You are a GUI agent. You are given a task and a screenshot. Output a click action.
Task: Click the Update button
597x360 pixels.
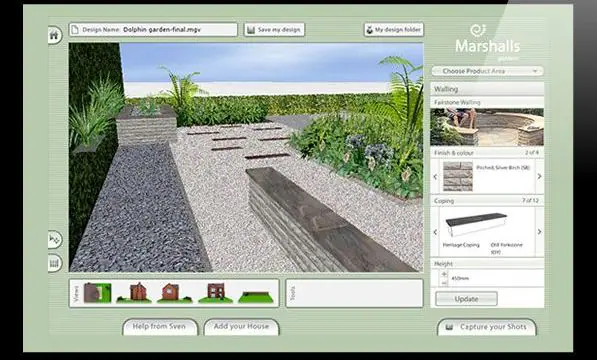466,299
